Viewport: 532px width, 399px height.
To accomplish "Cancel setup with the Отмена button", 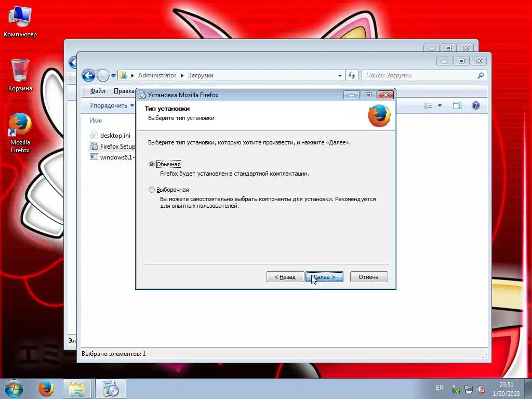I will (x=369, y=277).
